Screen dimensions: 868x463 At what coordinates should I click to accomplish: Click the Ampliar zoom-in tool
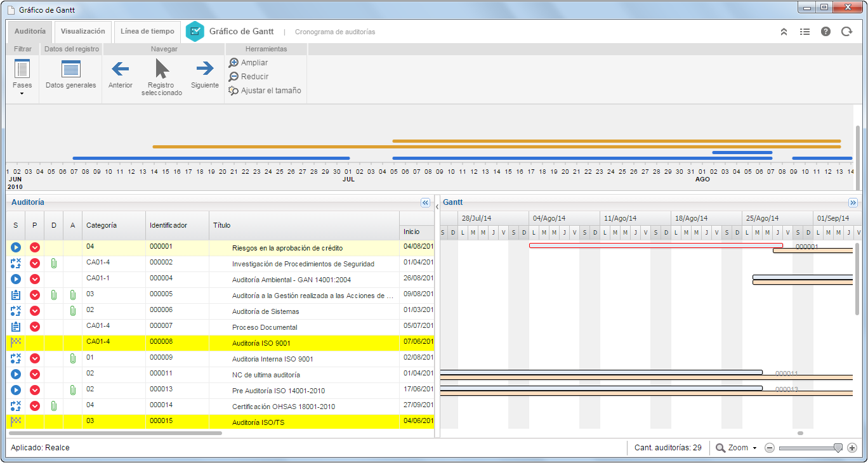pos(248,63)
